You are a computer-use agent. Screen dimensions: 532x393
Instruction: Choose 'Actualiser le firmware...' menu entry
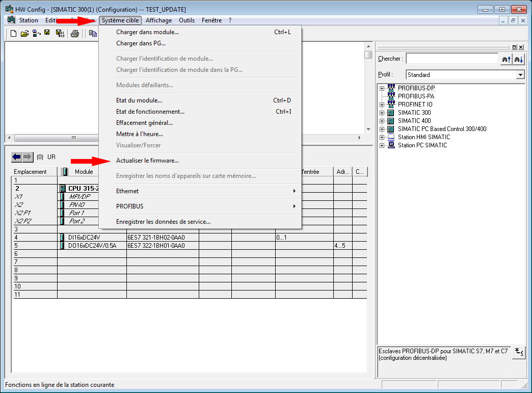click(x=147, y=161)
